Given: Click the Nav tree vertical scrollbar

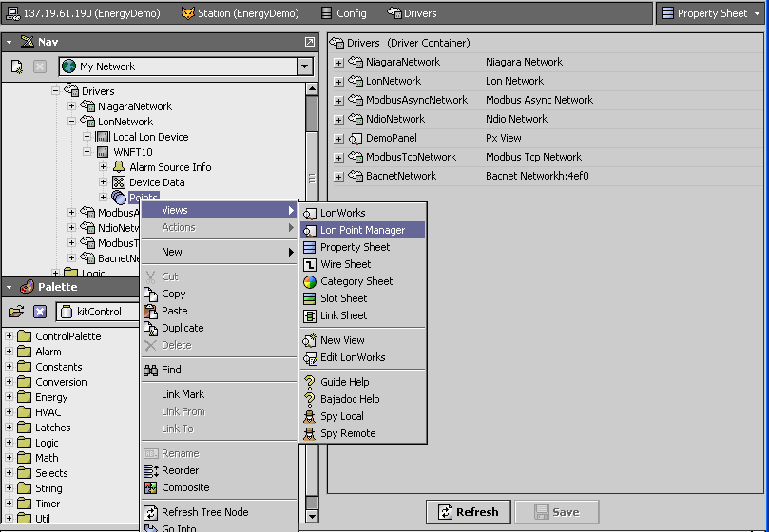Looking at the screenshot, I should (x=311, y=142).
